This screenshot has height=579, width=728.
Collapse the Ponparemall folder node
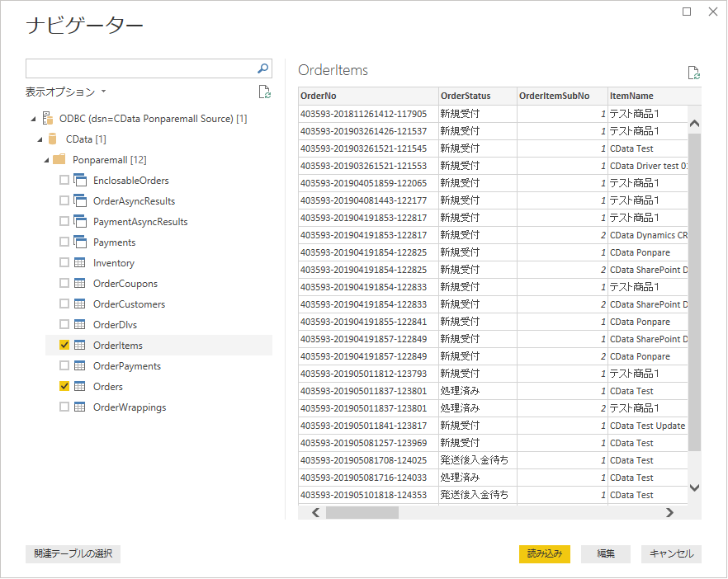coord(45,160)
